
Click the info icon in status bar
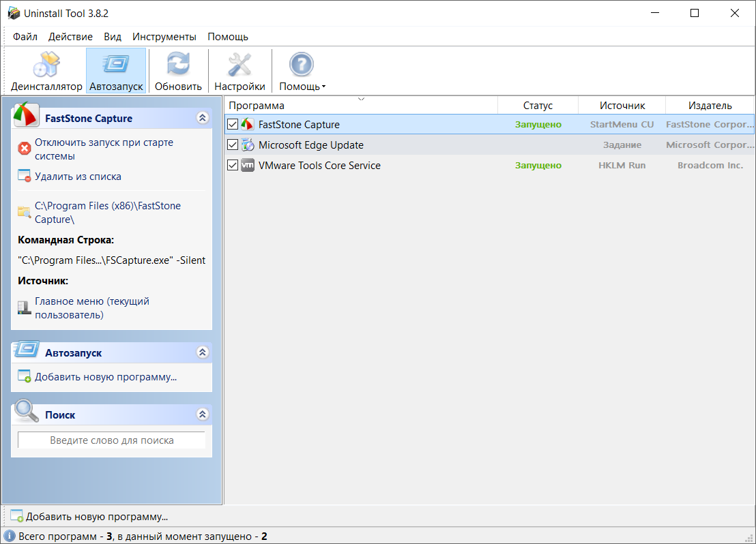[9, 536]
